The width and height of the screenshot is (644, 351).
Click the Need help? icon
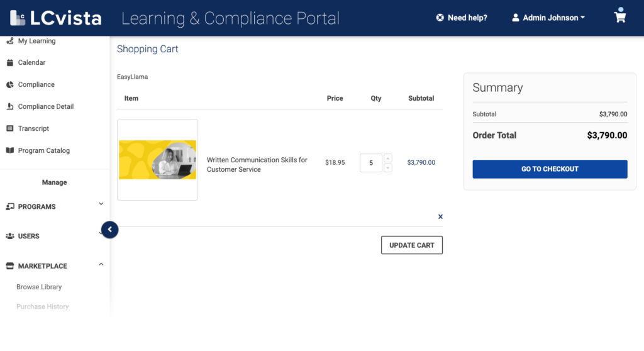pos(440,18)
